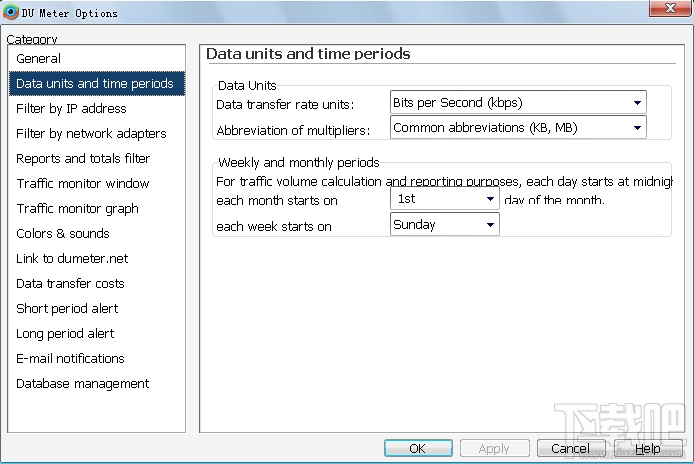Open Traffic monitor window settings
Screen dimensions: 694x464
click(82, 184)
